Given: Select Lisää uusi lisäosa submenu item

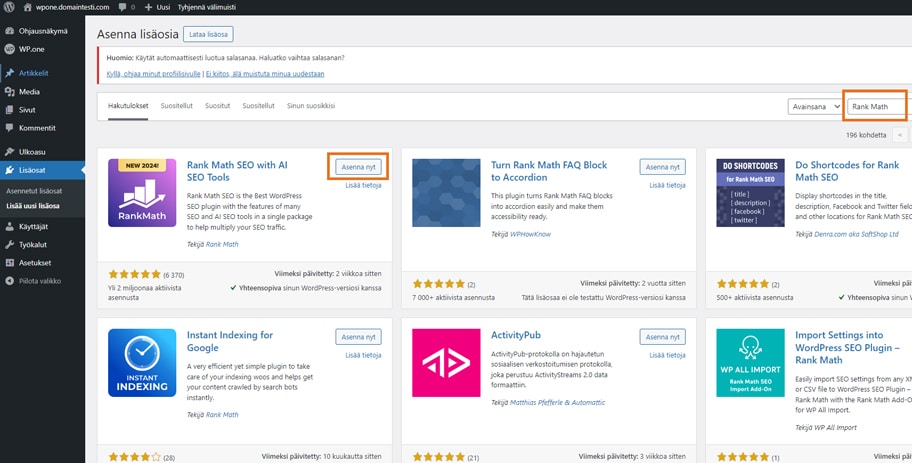Looking at the screenshot, I should [x=33, y=205].
